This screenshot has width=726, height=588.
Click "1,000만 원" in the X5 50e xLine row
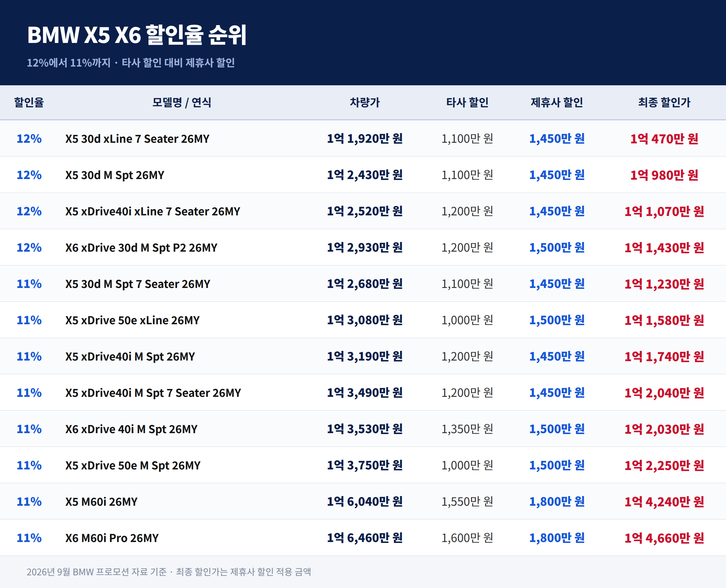[x=467, y=320]
